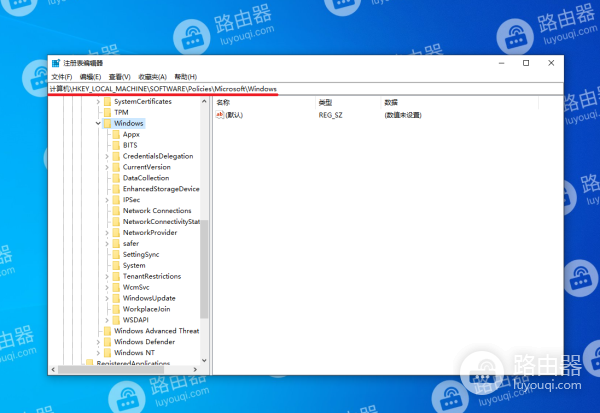This screenshot has width=600, height=413.
Task: Select the WindowsUpdate tree entry
Action: pos(149,298)
